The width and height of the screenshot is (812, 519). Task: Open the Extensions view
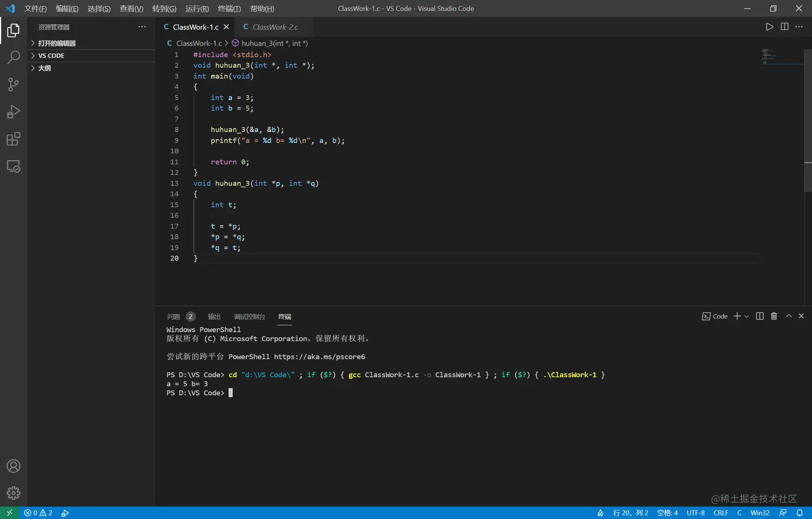click(13, 139)
